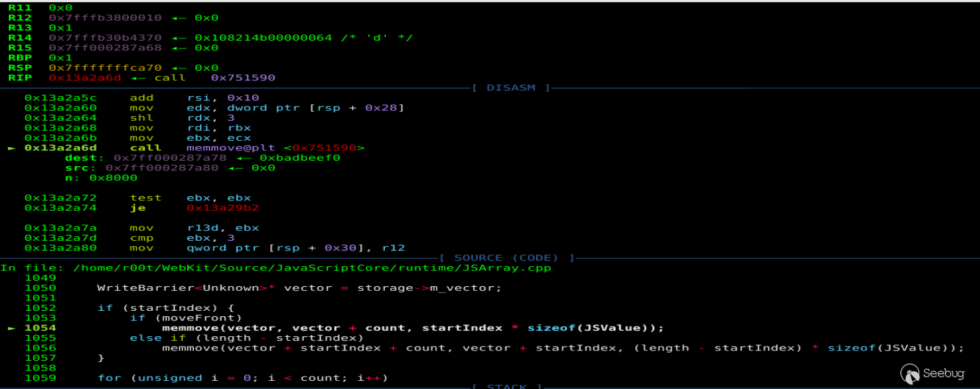The width and height of the screenshot is (980, 389).
Task: Click the for loop on line 1059
Action: click(x=243, y=378)
